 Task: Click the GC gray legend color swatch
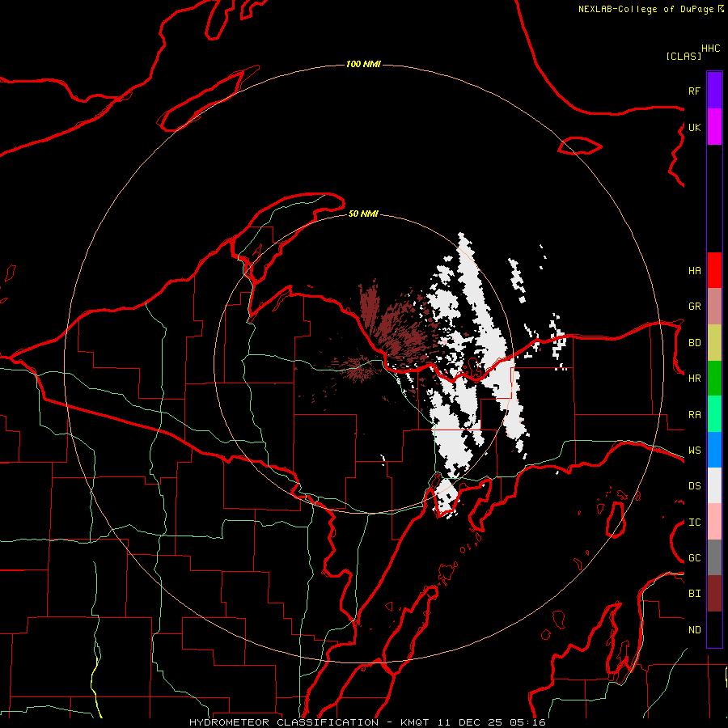click(714, 557)
